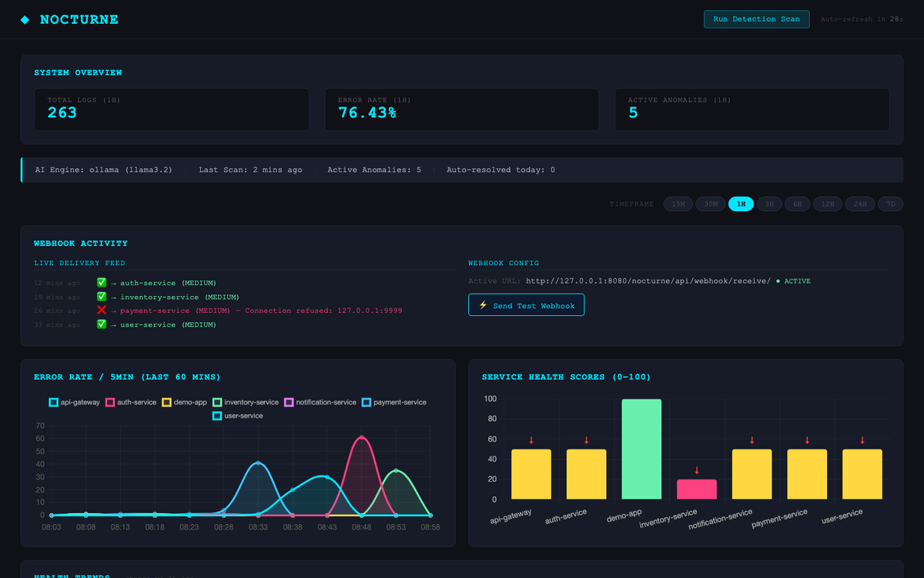
Task: Click the api-gateway health score bar
Action: pyautogui.click(x=531, y=474)
